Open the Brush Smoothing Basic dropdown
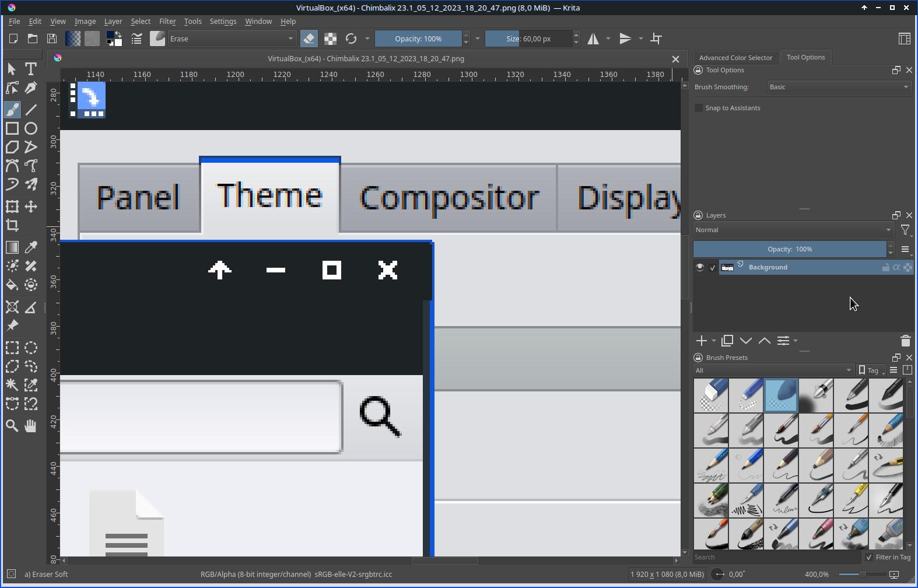Viewport: 918px width, 588px height. pos(839,87)
